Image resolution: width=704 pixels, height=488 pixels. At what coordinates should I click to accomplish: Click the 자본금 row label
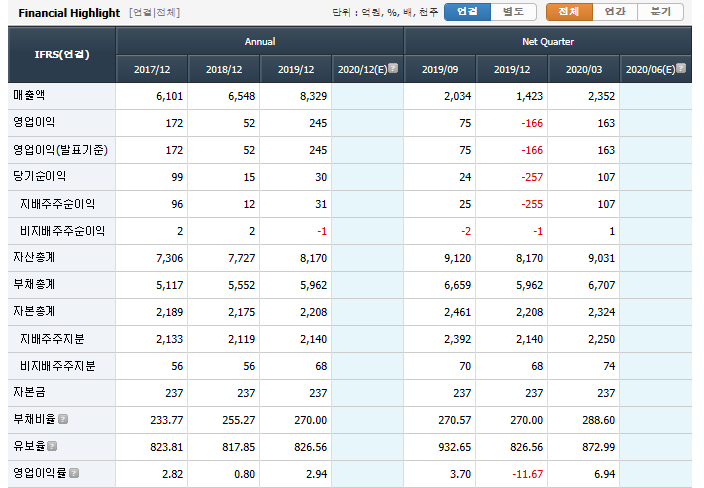(x=29, y=392)
